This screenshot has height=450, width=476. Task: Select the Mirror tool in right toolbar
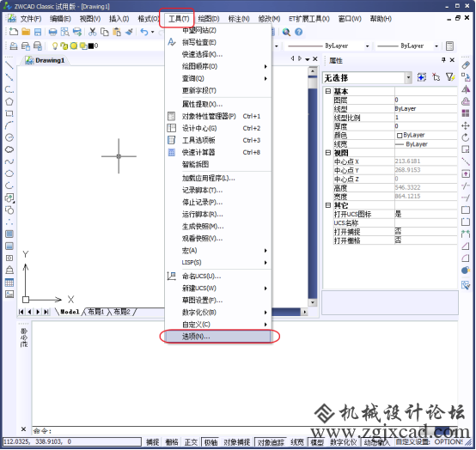pyautogui.click(x=466, y=89)
